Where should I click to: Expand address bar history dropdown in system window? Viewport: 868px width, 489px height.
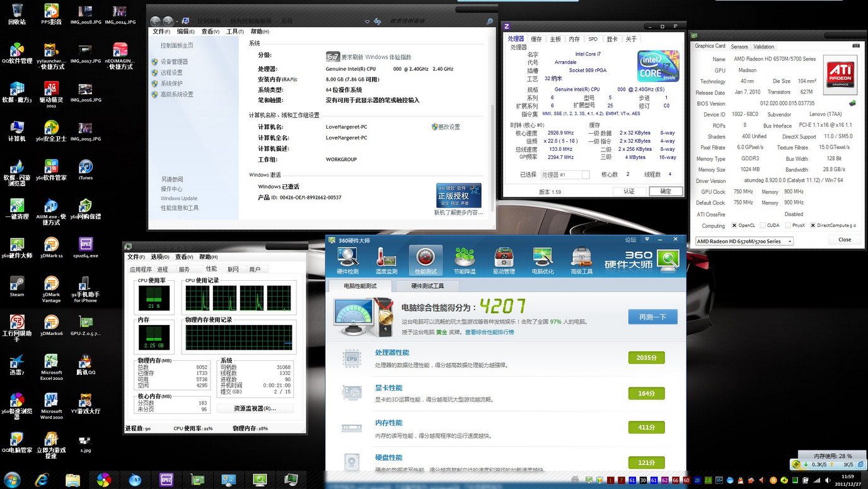pos(367,21)
